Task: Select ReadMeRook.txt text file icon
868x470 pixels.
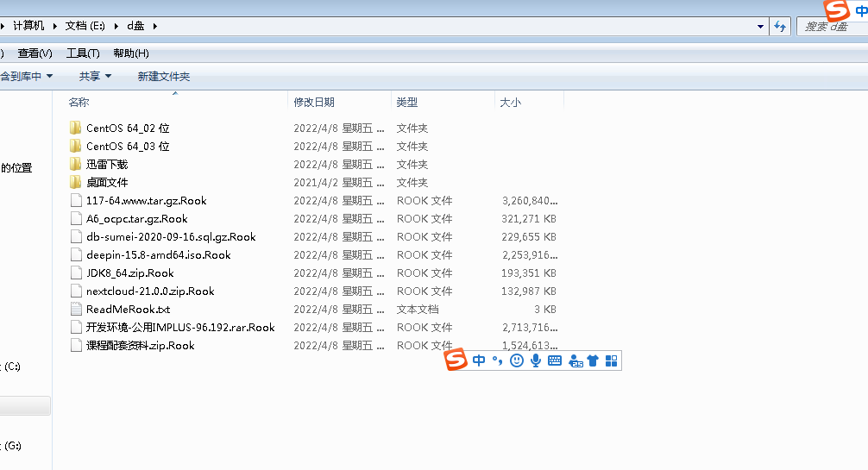Action: pos(77,309)
